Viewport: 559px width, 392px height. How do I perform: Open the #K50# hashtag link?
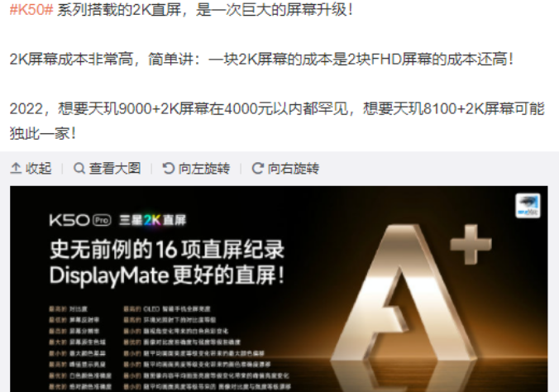tap(31, 10)
